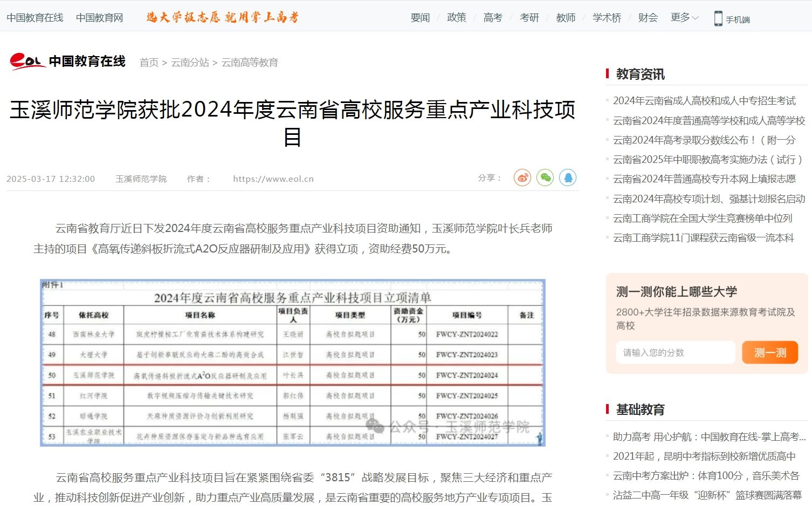
Task: Expand the 更多 dropdown menu
Action: pyautogui.click(x=684, y=18)
